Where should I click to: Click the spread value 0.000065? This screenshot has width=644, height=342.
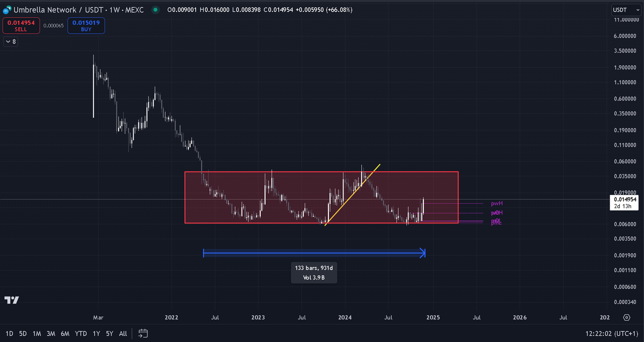pyautogui.click(x=53, y=25)
